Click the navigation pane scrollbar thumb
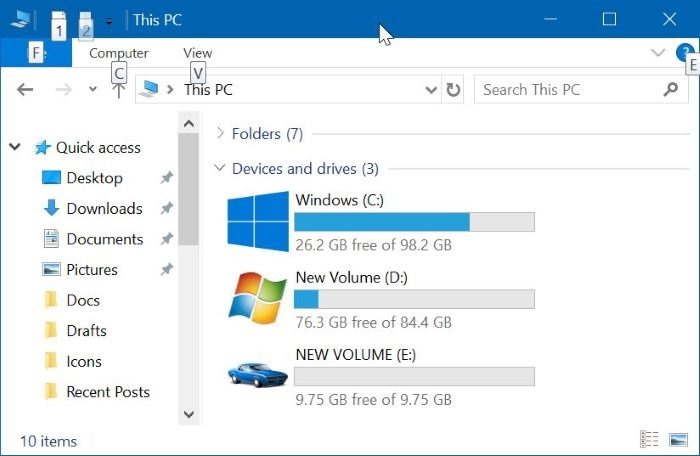The width and height of the screenshot is (700, 456). click(x=188, y=189)
